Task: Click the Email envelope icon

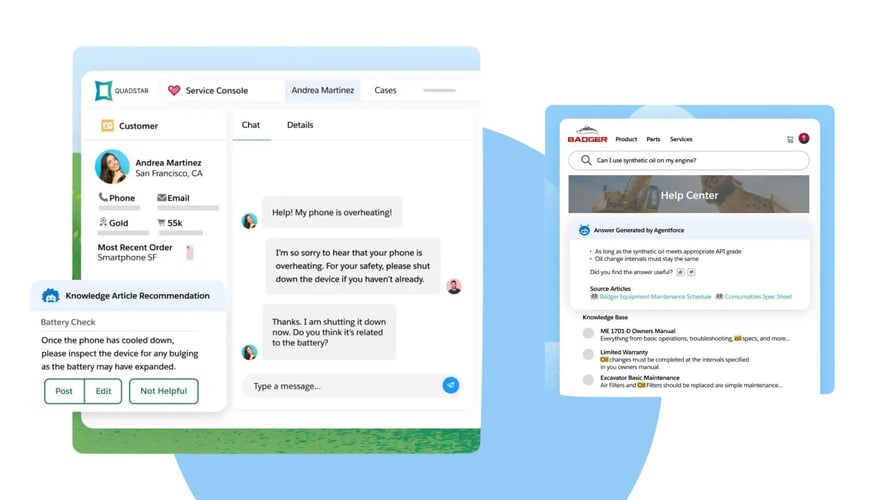Action: click(161, 198)
